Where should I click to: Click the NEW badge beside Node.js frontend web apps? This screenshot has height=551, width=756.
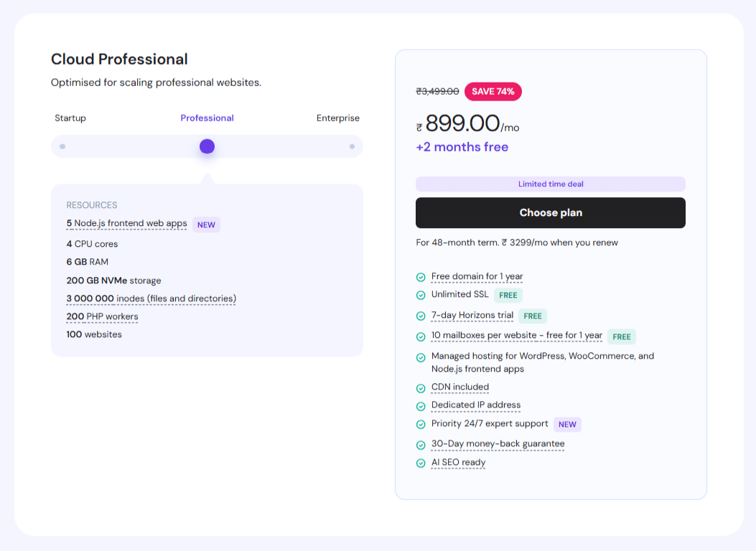point(206,225)
